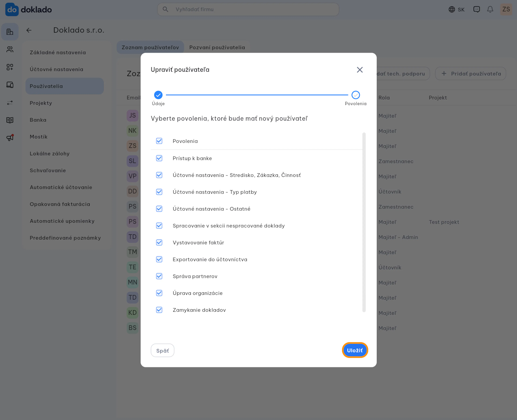
Task: Open Automatické účtovanie menu item
Action: click(x=65, y=187)
